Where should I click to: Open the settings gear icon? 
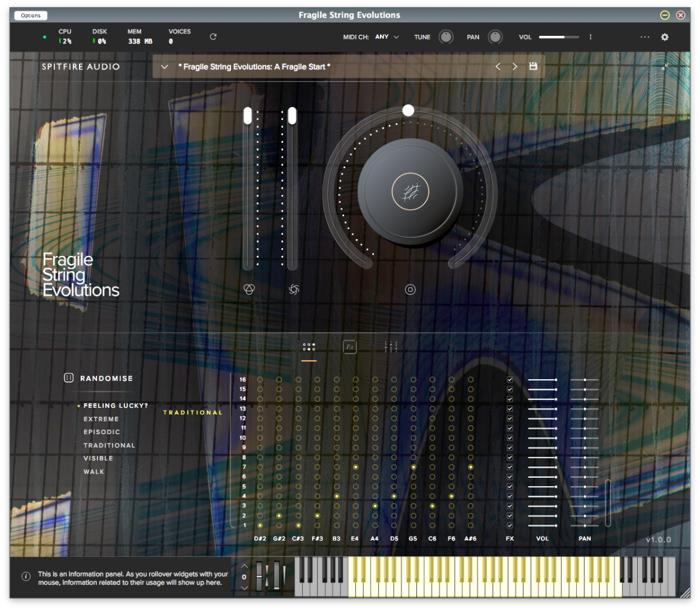pyautogui.click(x=664, y=37)
